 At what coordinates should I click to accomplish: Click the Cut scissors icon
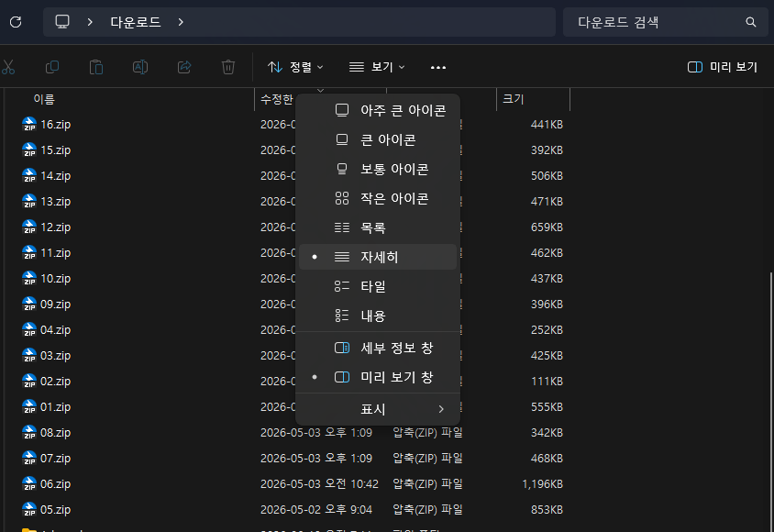click(8, 67)
